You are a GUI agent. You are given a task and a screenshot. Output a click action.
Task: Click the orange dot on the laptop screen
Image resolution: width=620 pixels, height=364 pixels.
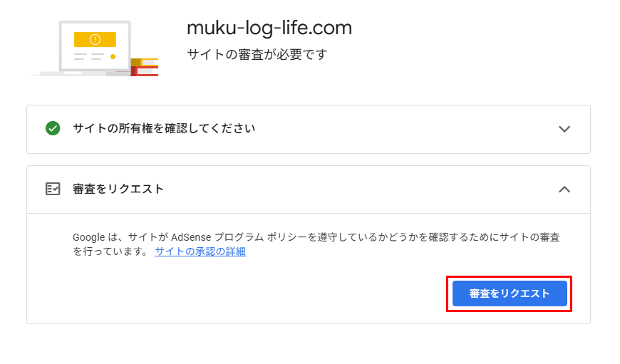pyautogui.click(x=113, y=56)
